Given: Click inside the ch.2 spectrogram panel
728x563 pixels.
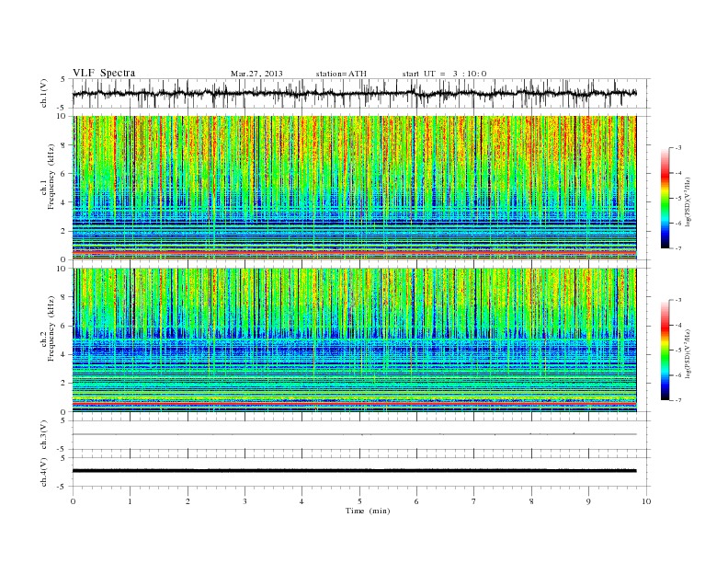Looking at the screenshot, I should 354,340.
